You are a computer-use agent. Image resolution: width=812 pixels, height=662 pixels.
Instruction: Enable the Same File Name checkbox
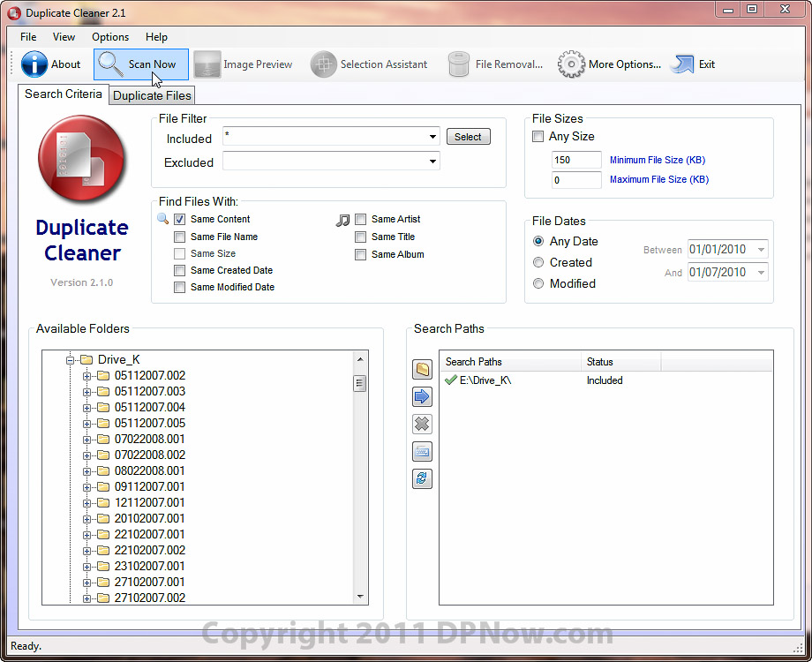[x=180, y=237]
